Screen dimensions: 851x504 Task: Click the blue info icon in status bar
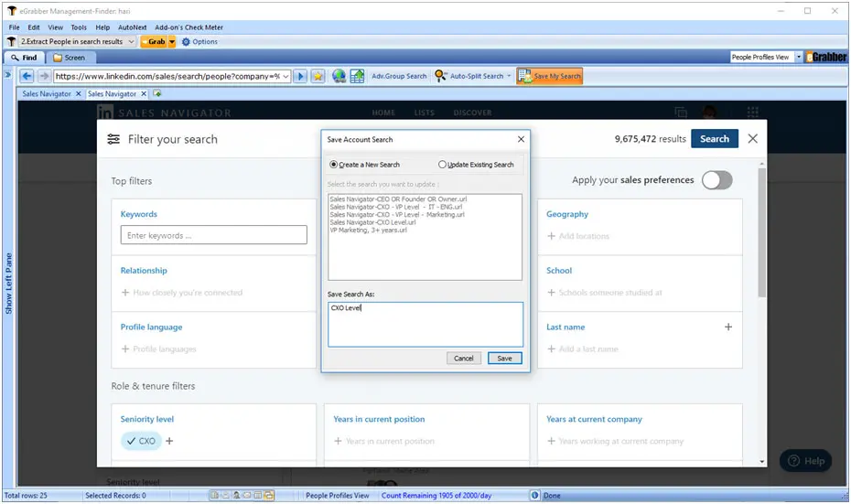(534, 496)
